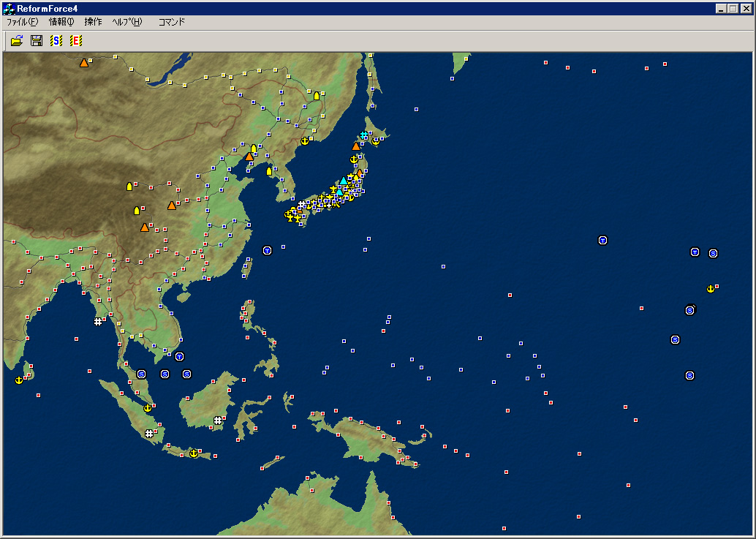Select the T fleet marker east of Taiwan
Screen dimensions: 756x539
click(267, 251)
